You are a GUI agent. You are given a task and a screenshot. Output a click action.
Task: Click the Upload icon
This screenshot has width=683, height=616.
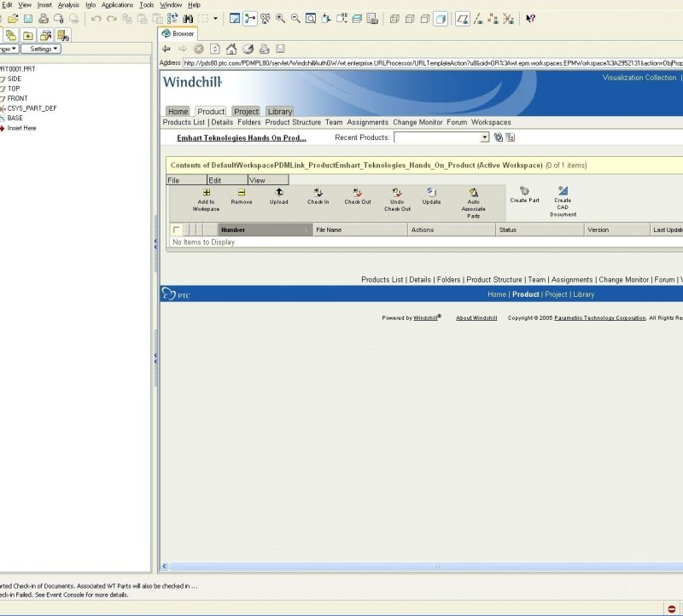coord(279,192)
